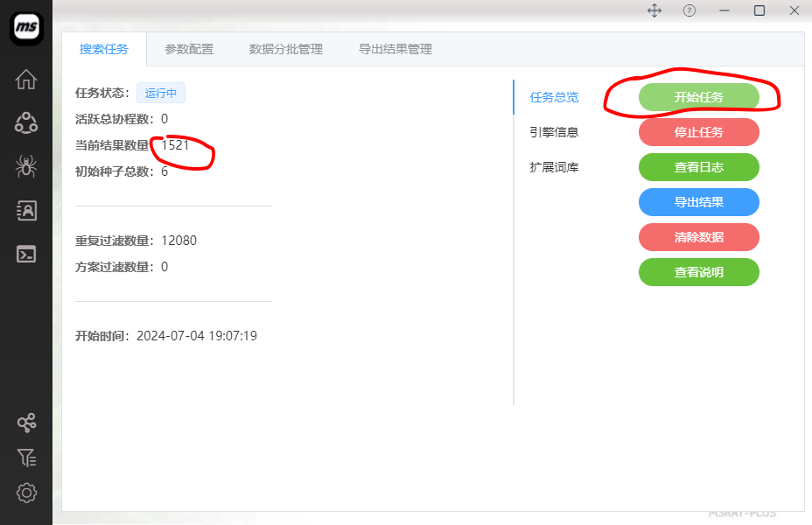Open the terminal console icon in sidebar

[x=26, y=255]
